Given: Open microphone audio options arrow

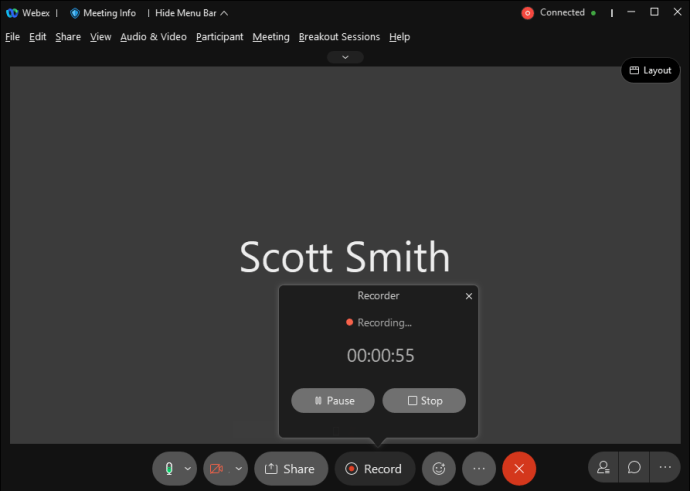Looking at the screenshot, I should click(x=188, y=469).
